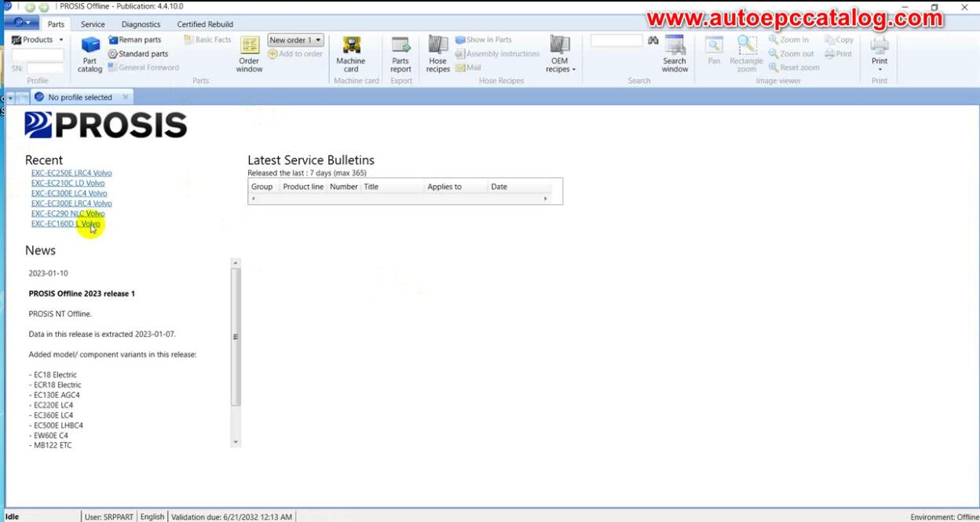Image resolution: width=980 pixels, height=522 pixels.
Task: Open recent EXC-EC160D L Volvo
Action: click(66, 224)
